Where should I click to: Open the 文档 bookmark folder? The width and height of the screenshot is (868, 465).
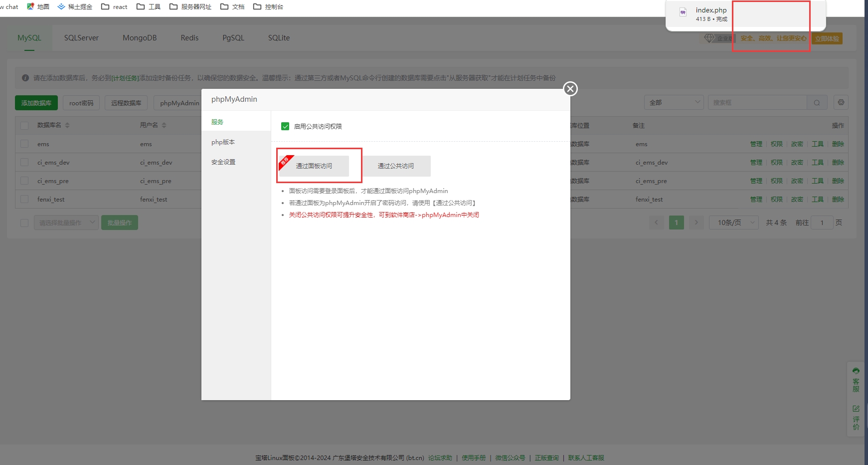tap(232, 6)
